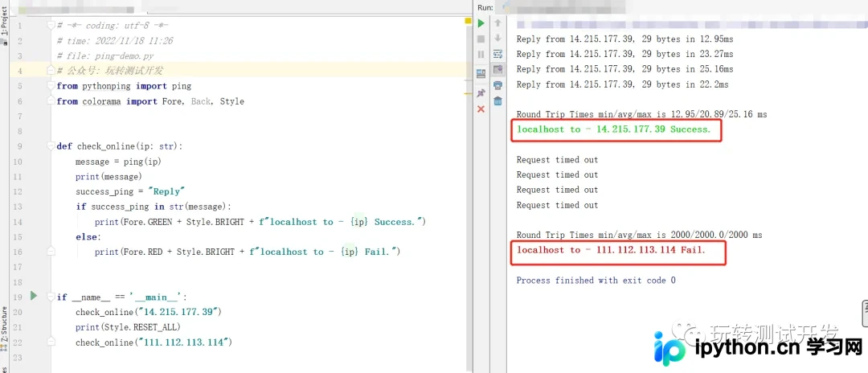Place cursor on 'def check_online(ip: str):'
Viewport: 868px width, 373px height.
click(120, 146)
